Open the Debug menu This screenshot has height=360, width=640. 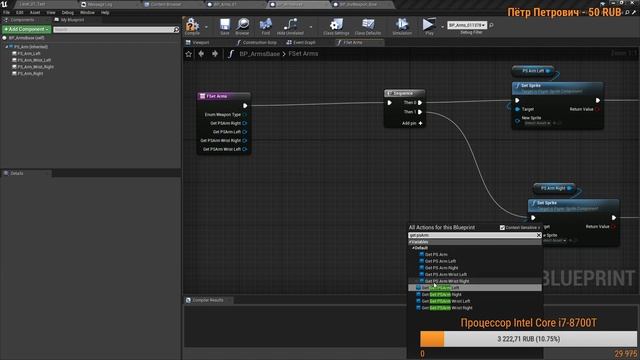point(68,13)
